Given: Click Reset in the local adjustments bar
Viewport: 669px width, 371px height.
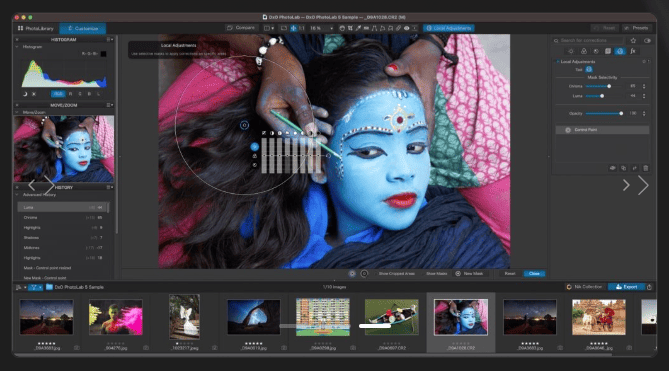Looking at the screenshot, I should (x=510, y=274).
